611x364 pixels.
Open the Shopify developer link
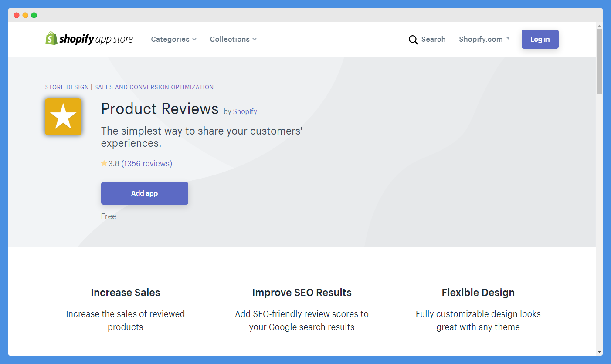[x=245, y=111]
